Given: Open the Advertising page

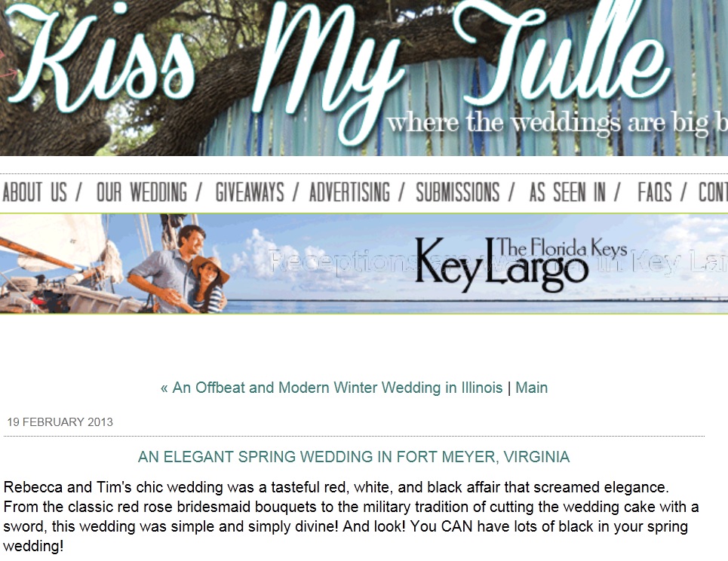Looking at the screenshot, I should point(349,192).
